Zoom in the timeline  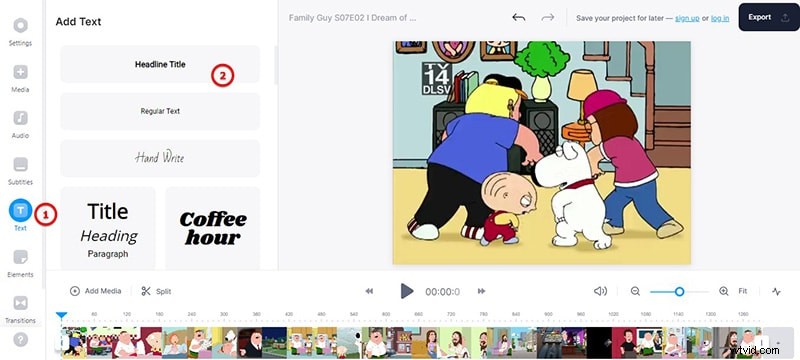[x=723, y=291]
